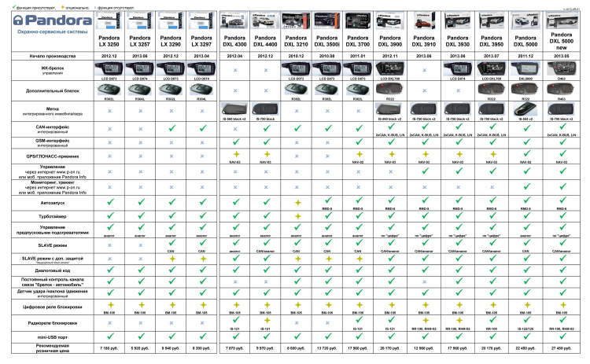Click the GSM-интерфейс checkmark for DXL 4300

coord(233,141)
